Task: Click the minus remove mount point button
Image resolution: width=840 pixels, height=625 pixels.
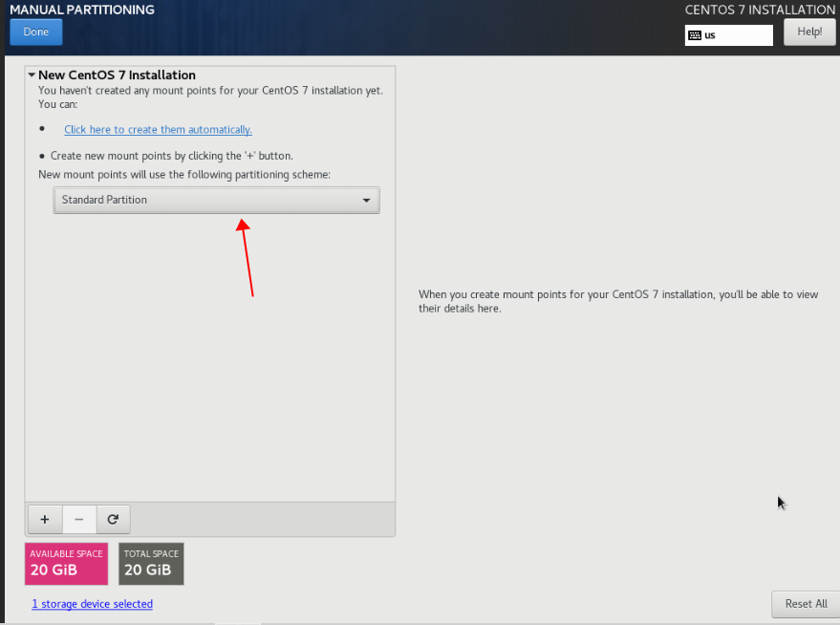Action: pyautogui.click(x=79, y=519)
